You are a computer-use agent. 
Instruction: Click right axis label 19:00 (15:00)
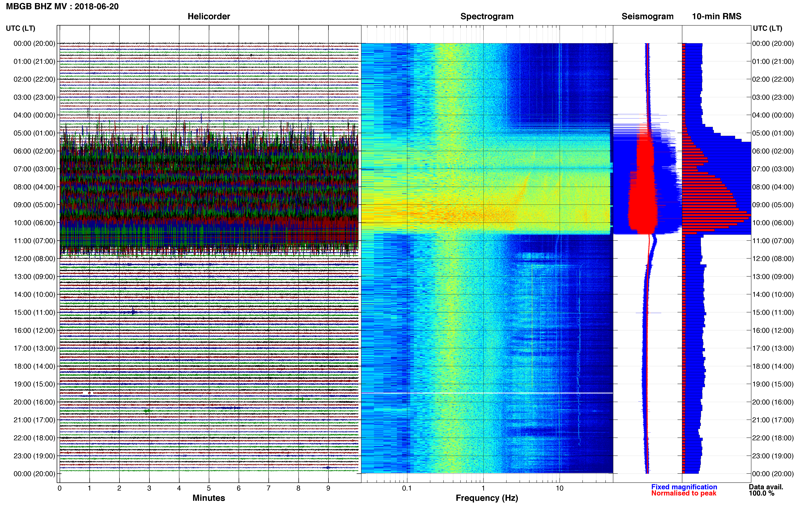click(773, 384)
